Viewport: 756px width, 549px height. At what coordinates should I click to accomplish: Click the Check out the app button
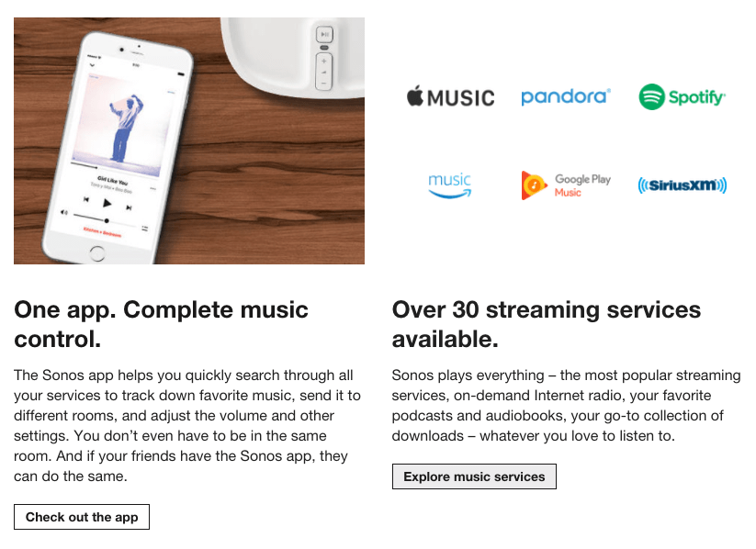click(82, 517)
